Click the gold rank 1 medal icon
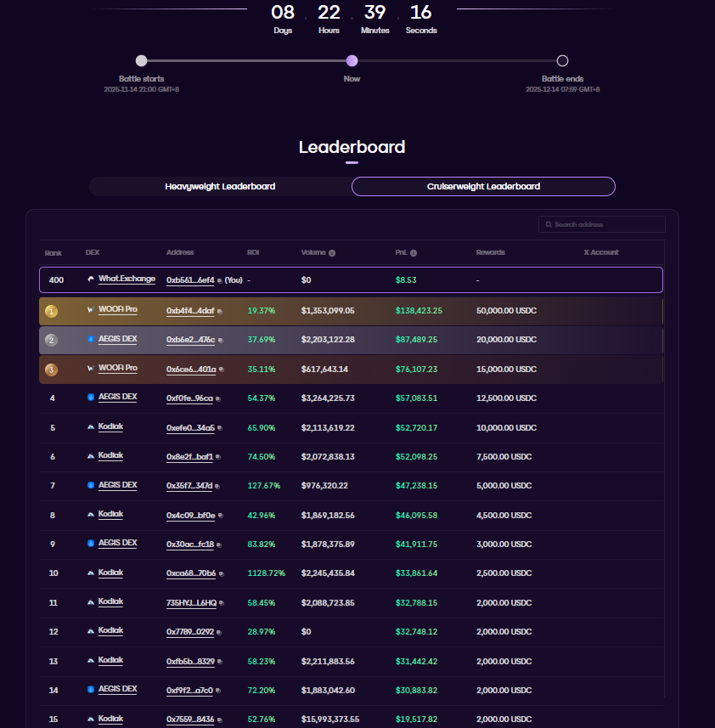Image resolution: width=715 pixels, height=728 pixels. click(52, 311)
